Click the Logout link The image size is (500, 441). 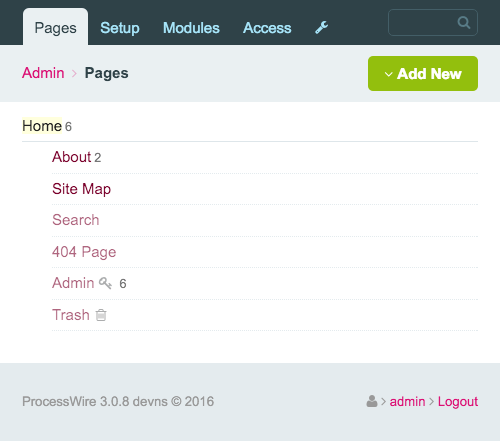tap(458, 401)
